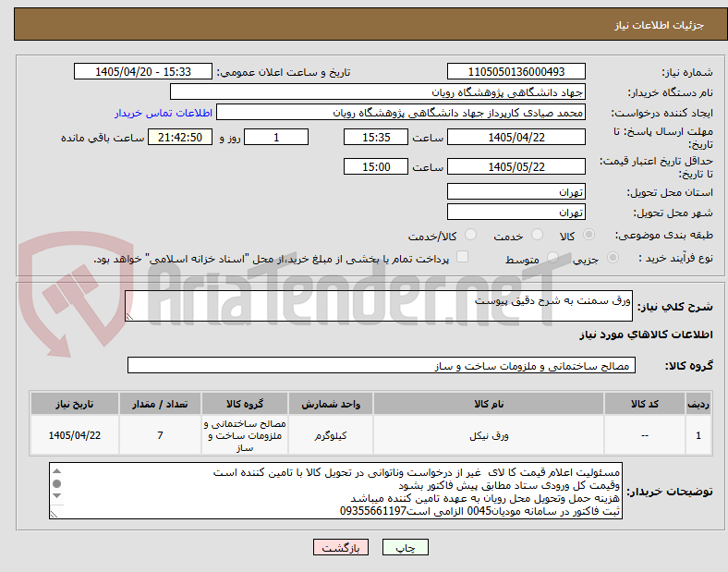Click the announcement date field 1405/04/20 - 15:33
Screen dimensions: 728x572
tap(143, 71)
